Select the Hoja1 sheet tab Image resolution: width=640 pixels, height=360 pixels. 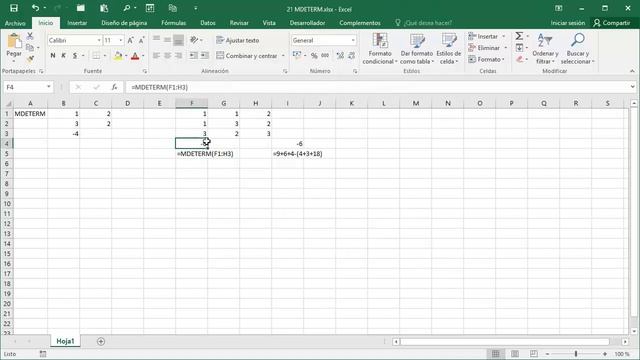tap(65, 341)
